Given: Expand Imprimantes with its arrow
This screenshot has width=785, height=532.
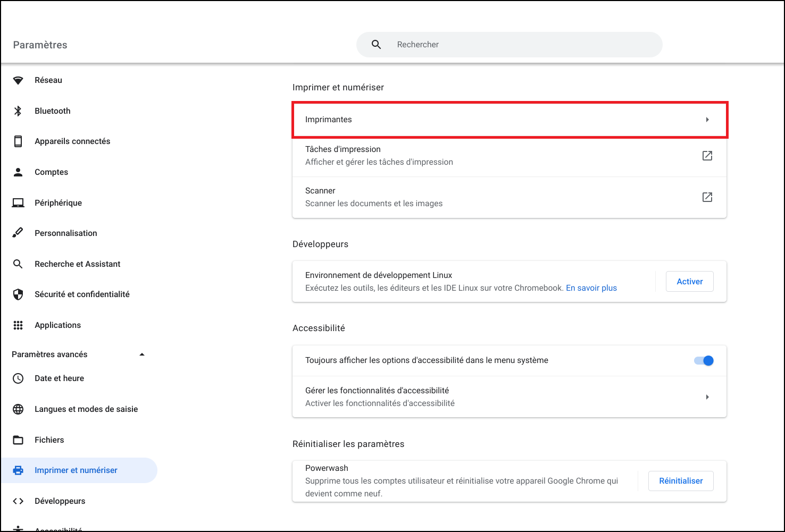Looking at the screenshot, I should click(x=707, y=120).
